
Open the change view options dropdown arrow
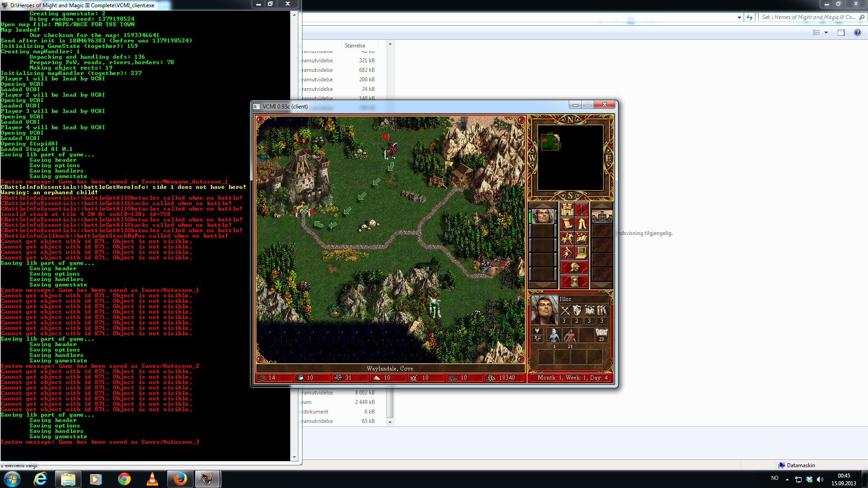[826, 33]
